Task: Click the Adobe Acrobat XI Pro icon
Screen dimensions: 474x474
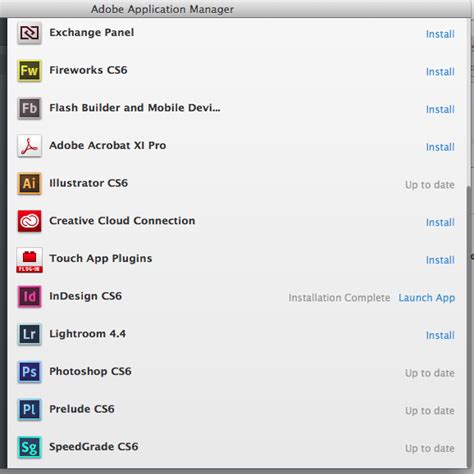Action: pyautogui.click(x=29, y=146)
